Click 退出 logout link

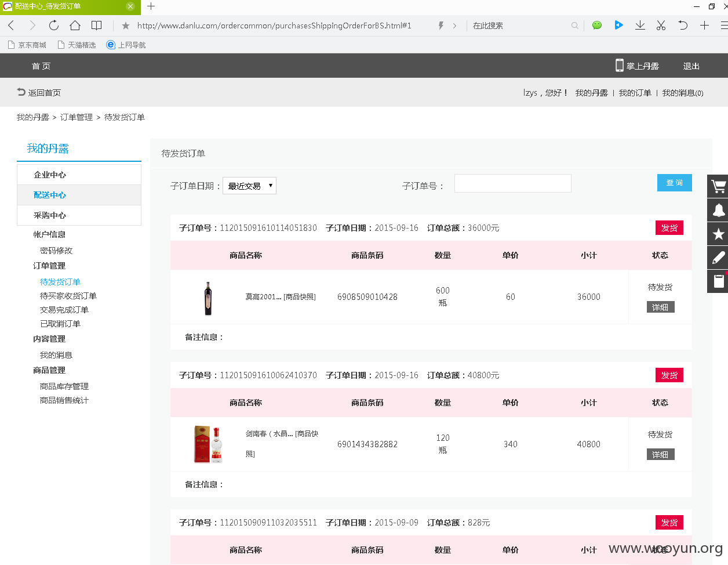[691, 66]
